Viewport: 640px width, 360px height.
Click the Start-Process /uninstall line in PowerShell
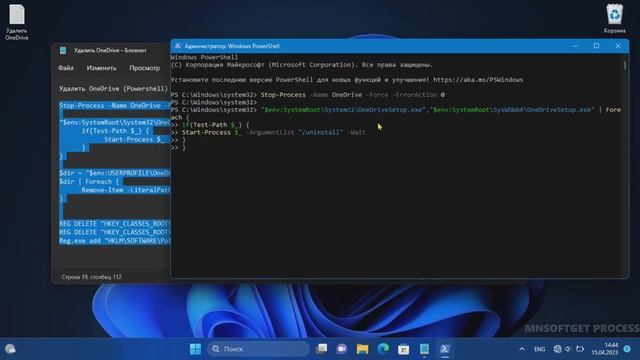[268, 132]
